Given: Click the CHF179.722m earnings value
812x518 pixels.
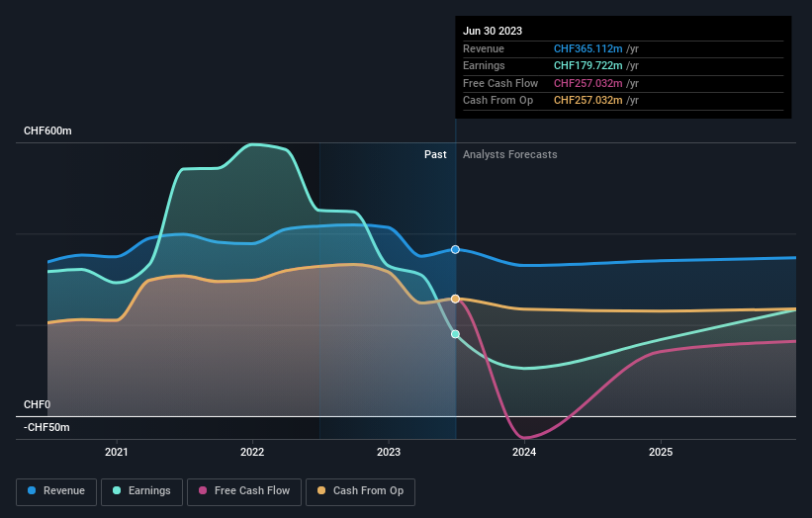Looking at the screenshot, I should pyautogui.click(x=587, y=65).
